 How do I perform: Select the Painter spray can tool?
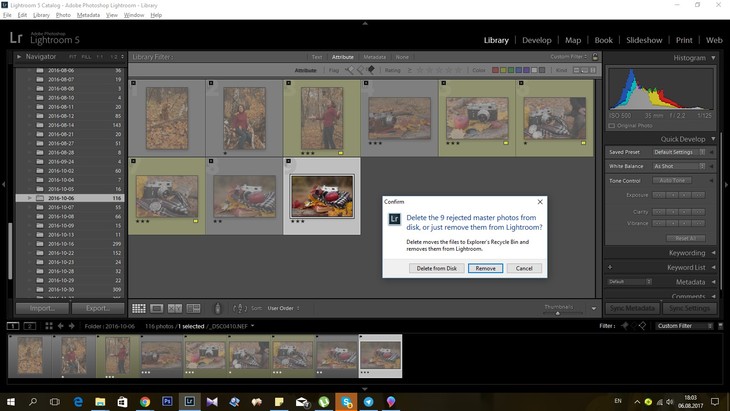(217, 308)
